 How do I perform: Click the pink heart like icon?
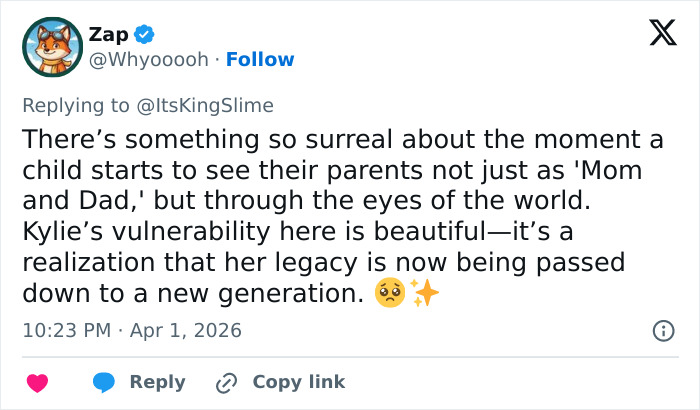37,382
